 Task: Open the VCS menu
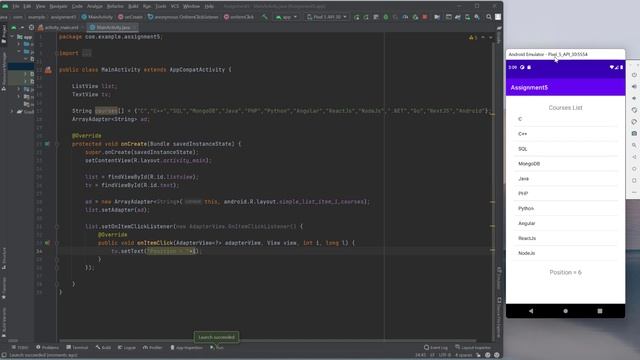click(x=175, y=6)
